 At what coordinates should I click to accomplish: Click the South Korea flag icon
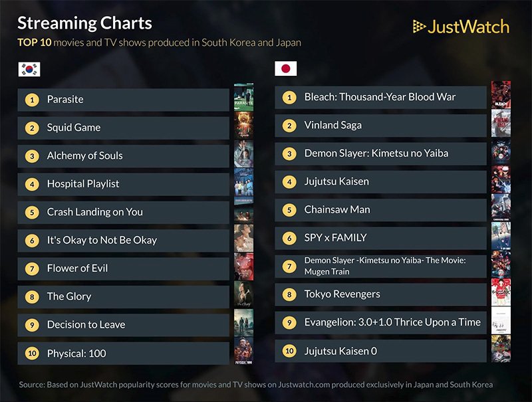29,68
